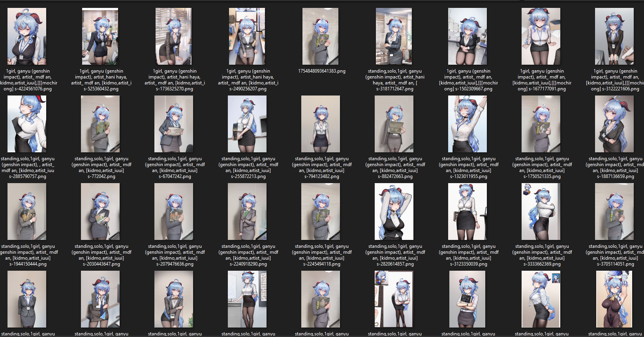Click file name text ending s-1944150444.png
Viewport: 644px width, 337px height.
[x=28, y=255]
